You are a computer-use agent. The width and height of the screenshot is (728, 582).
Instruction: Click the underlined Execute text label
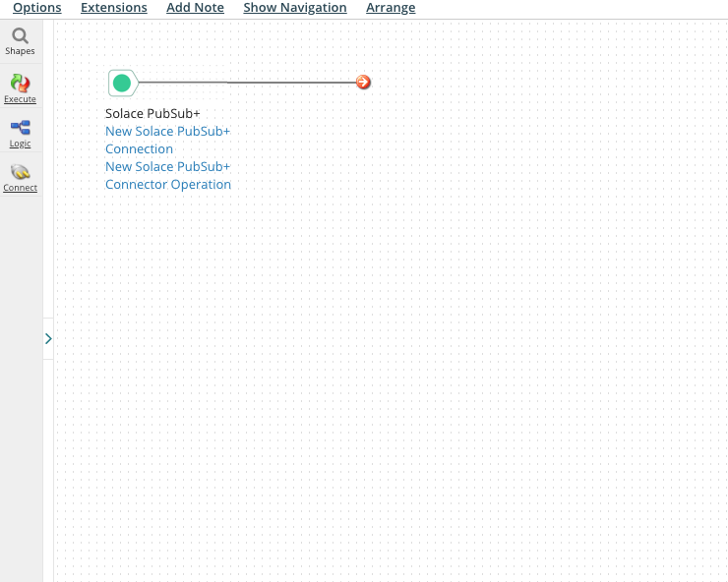click(x=20, y=99)
